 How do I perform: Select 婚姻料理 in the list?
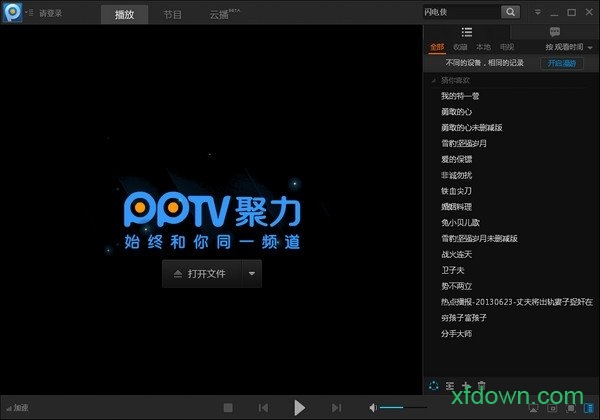click(x=457, y=207)
